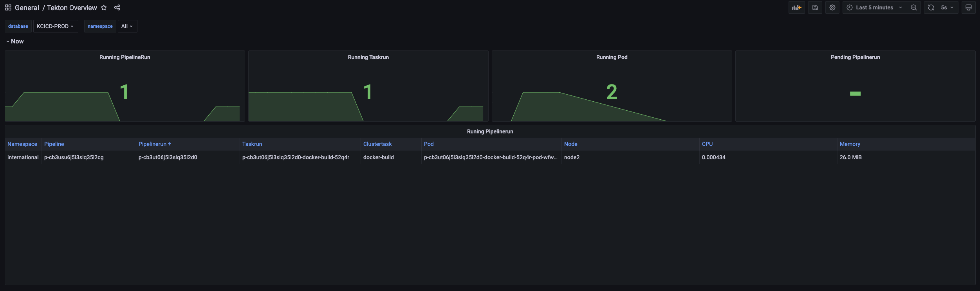Open the Last 5 minutes time picker

[874, 7]
